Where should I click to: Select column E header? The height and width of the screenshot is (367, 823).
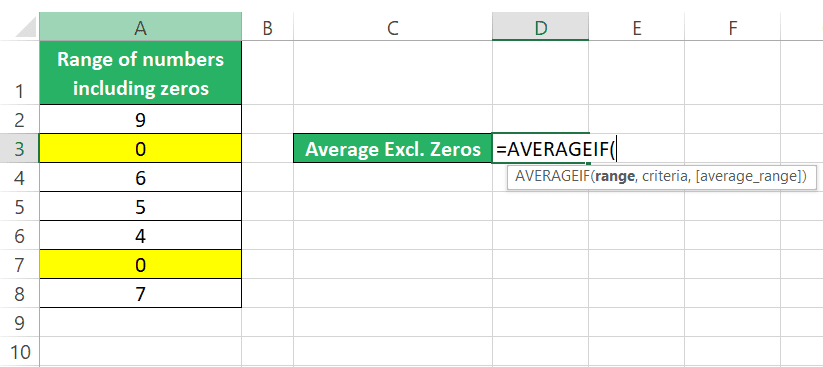636,27
